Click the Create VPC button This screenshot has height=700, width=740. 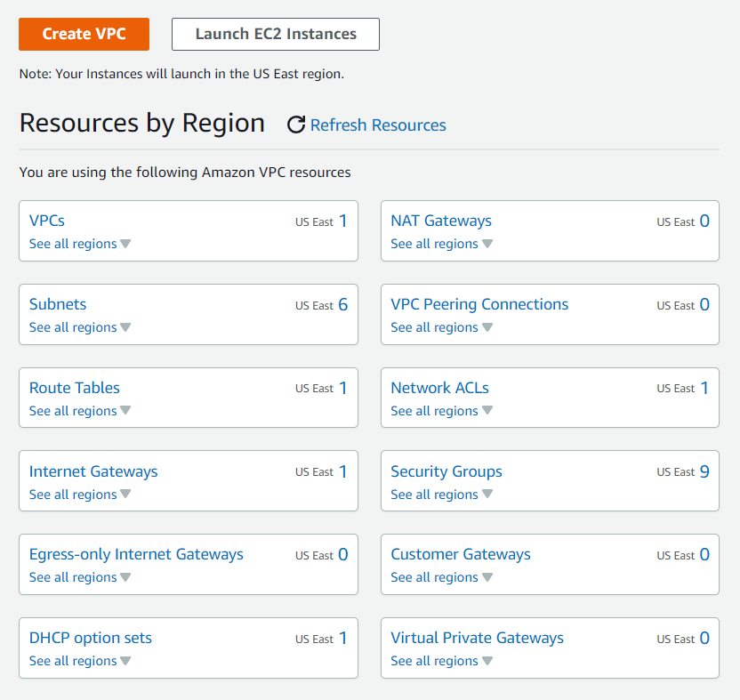(84, 34)
